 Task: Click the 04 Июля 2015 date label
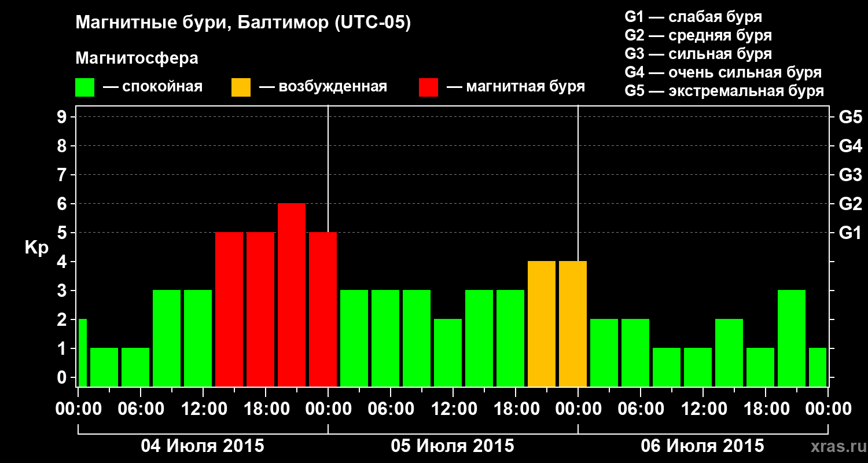click(203, 446)
